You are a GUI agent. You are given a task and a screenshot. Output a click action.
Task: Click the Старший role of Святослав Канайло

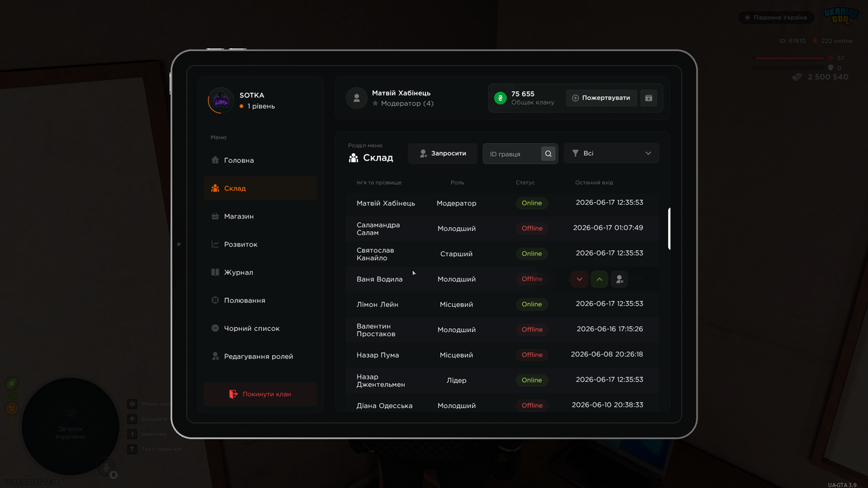[x=456, y=254]
